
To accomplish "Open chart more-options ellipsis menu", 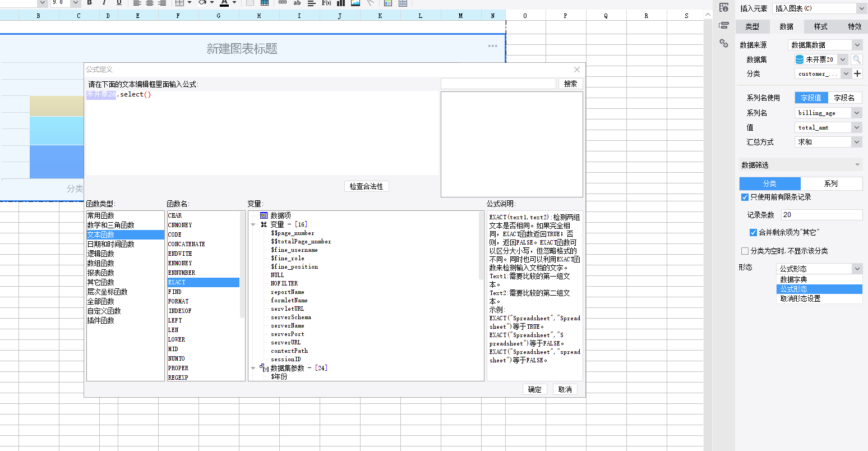I will click(x=492, y=46).
